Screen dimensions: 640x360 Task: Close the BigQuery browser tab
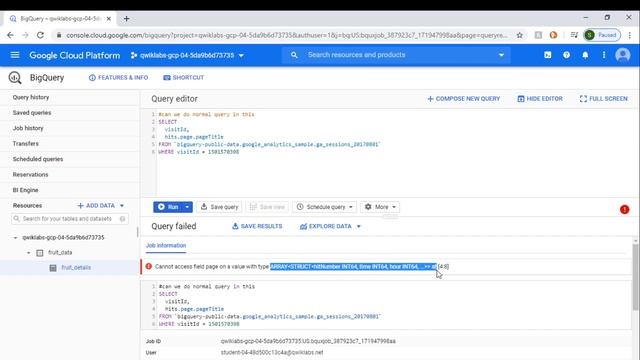point(109,18)
